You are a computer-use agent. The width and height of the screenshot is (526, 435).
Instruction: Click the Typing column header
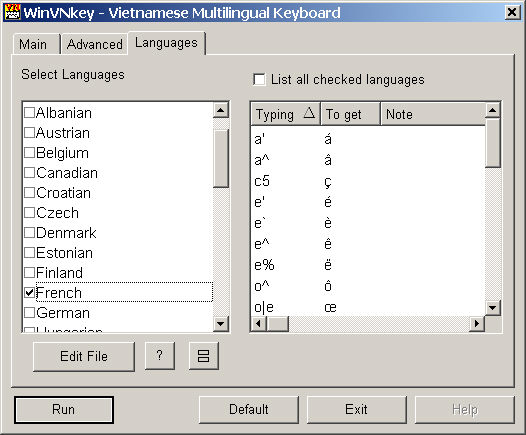285,114
